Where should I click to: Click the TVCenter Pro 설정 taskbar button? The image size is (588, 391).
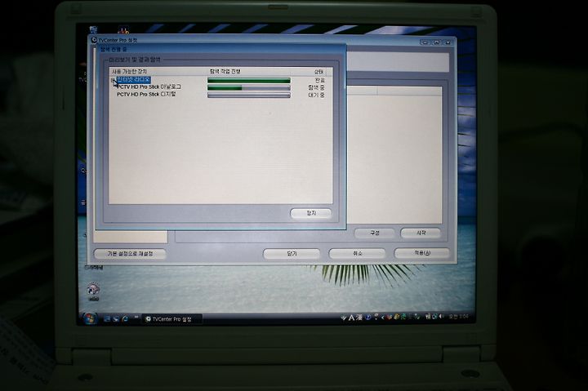click(x=172, y=319)
